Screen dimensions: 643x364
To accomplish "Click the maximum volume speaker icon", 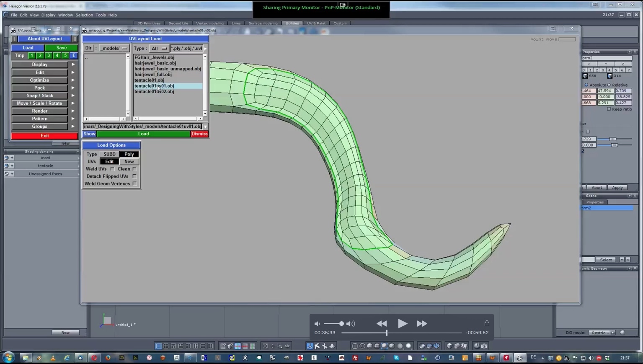I will point(351,324).
